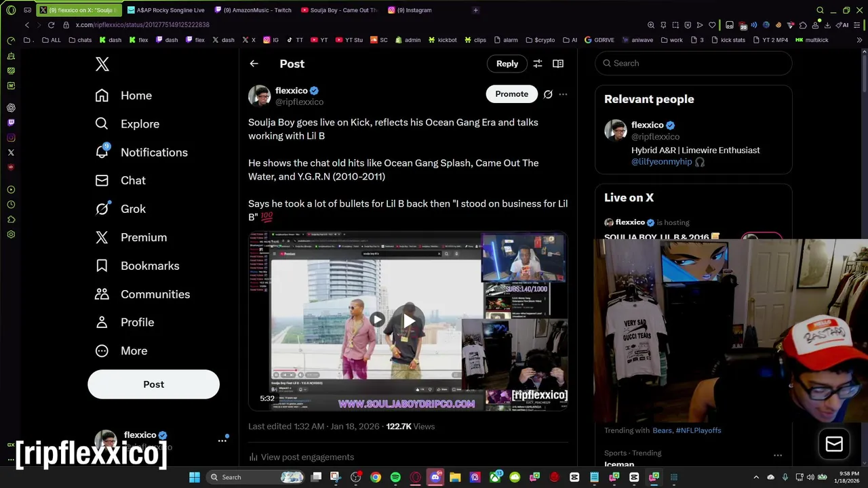
Task: Open the Home page from X sidebar
Action: [123, 96]
